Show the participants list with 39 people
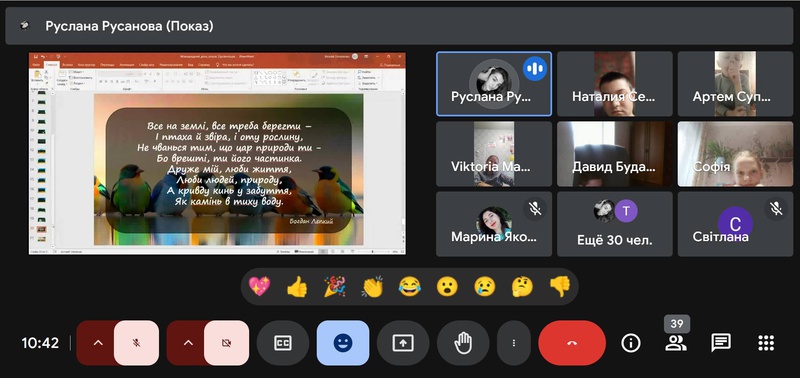 pos(676,343)
